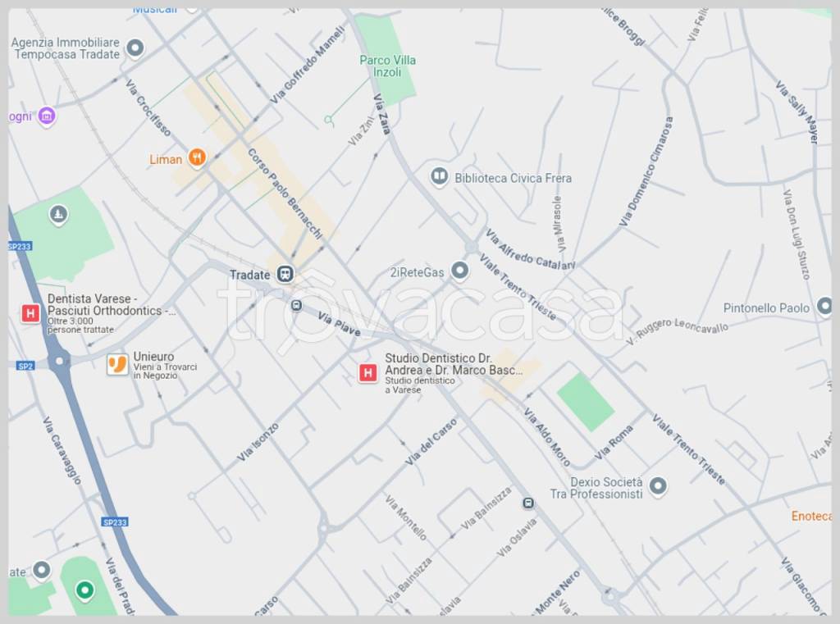Click the 'Via Piave' street label

click(339, 324)
